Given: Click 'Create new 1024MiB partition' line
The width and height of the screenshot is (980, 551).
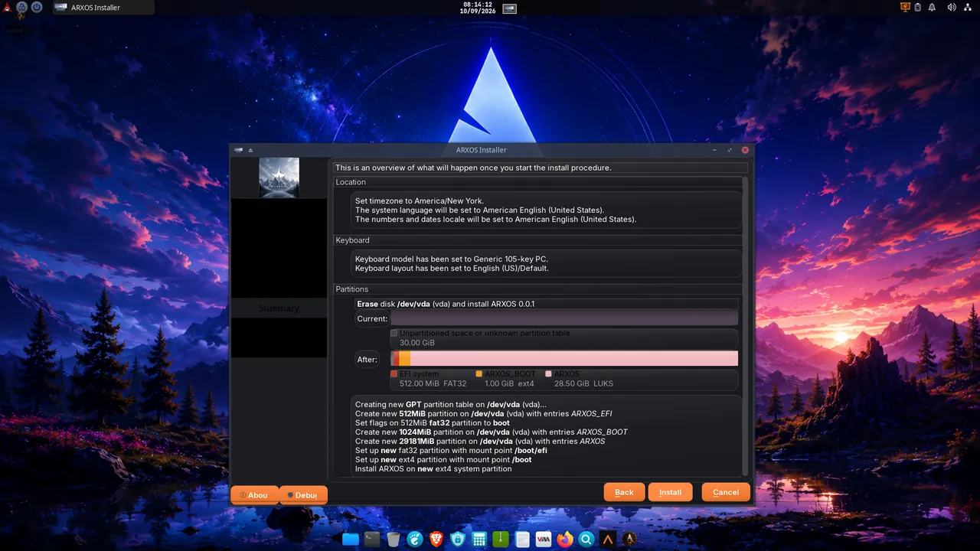Looking at the screenshot, I should tap(492, 432).
